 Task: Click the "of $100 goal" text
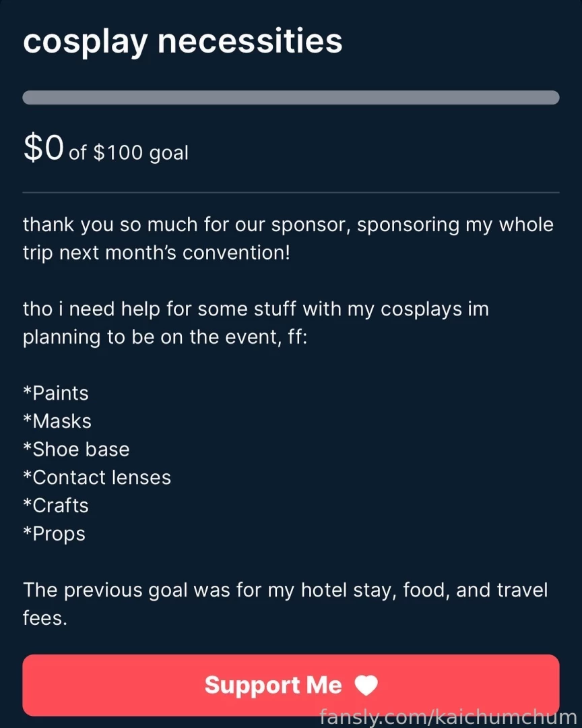pyautogui.click(x=129, y=153)
